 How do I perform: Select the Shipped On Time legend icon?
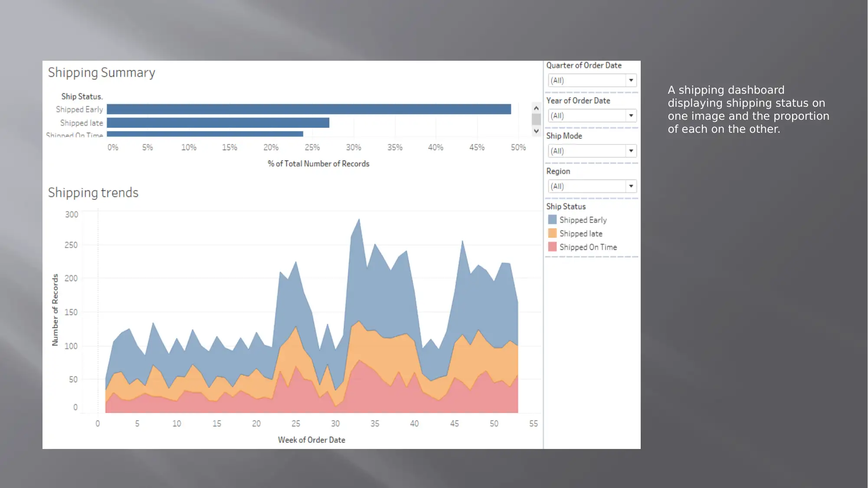(553, 247)
